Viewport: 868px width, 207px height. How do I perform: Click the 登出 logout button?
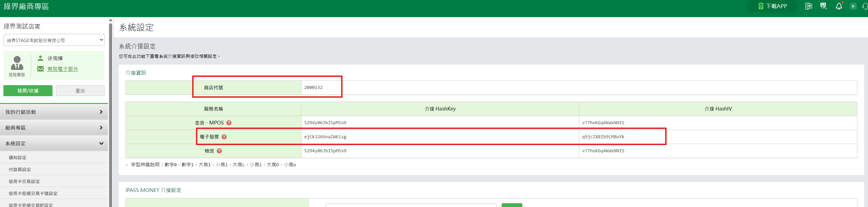[80, 91]
